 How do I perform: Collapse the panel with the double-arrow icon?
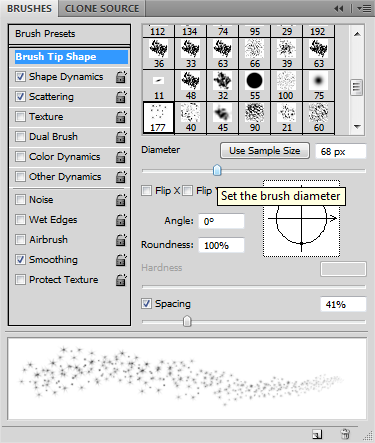point(338,9)
